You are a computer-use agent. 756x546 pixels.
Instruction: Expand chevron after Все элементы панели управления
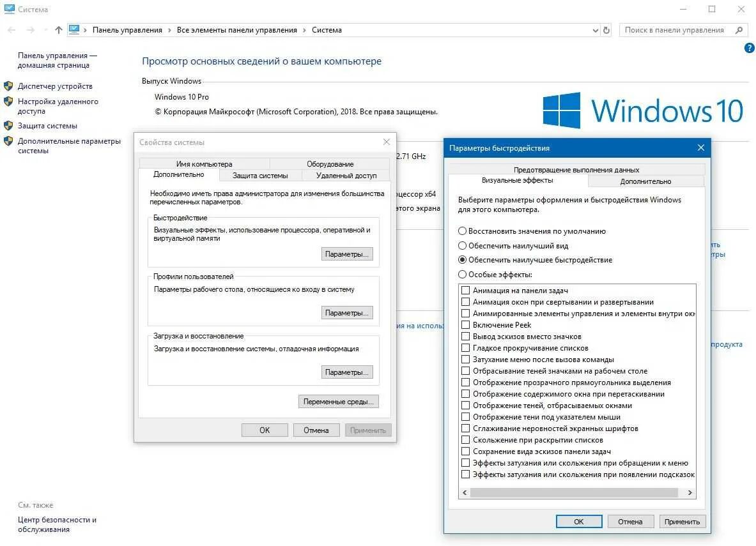pyautogui.click(x=304, y=30)
